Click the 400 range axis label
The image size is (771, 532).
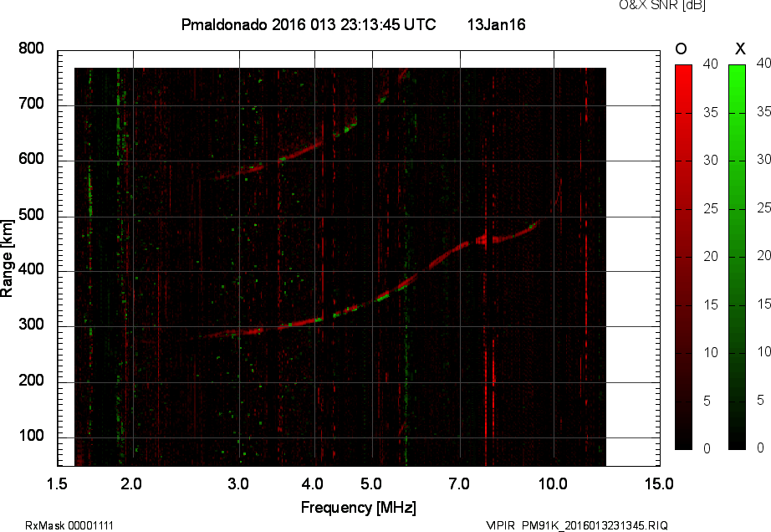click(31, 269)
